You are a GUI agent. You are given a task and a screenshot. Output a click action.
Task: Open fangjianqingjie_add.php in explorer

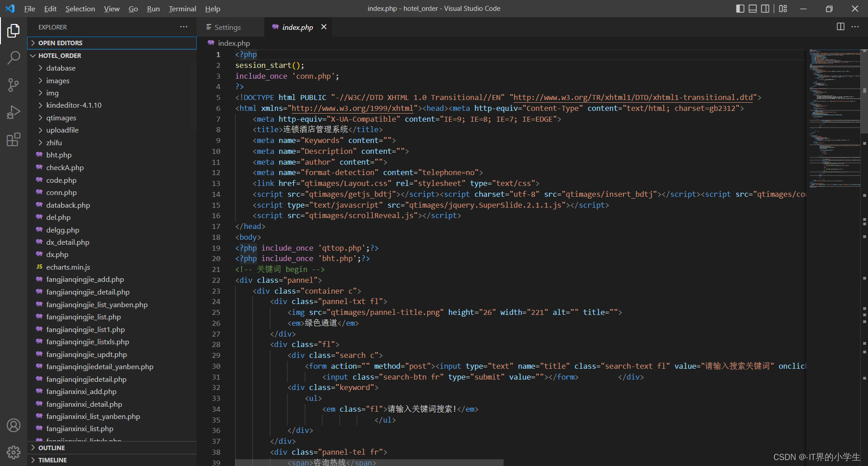tap(85, 280)
